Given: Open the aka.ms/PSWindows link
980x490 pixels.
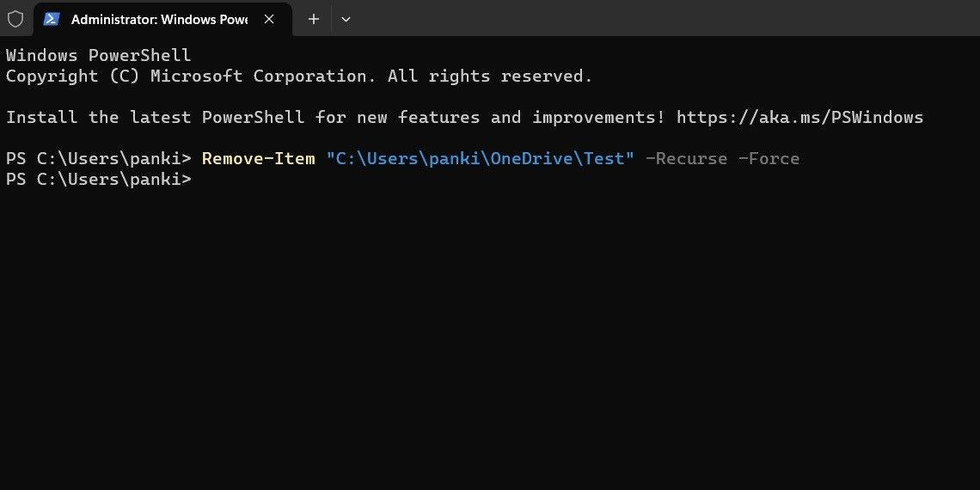Looking at the screenshot, I should (799, 117).
